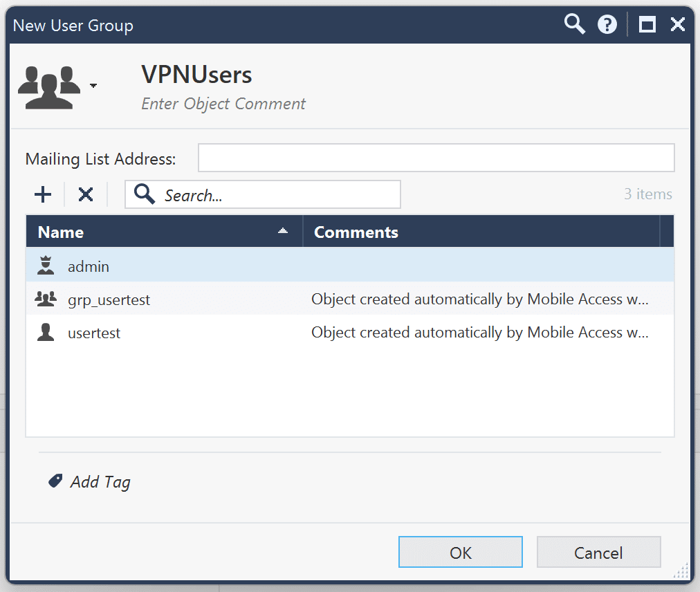The height and width of the screenshot is (592, 700).
Task: Expand the group icon dropdown arrow
Action: pos(93,86)
